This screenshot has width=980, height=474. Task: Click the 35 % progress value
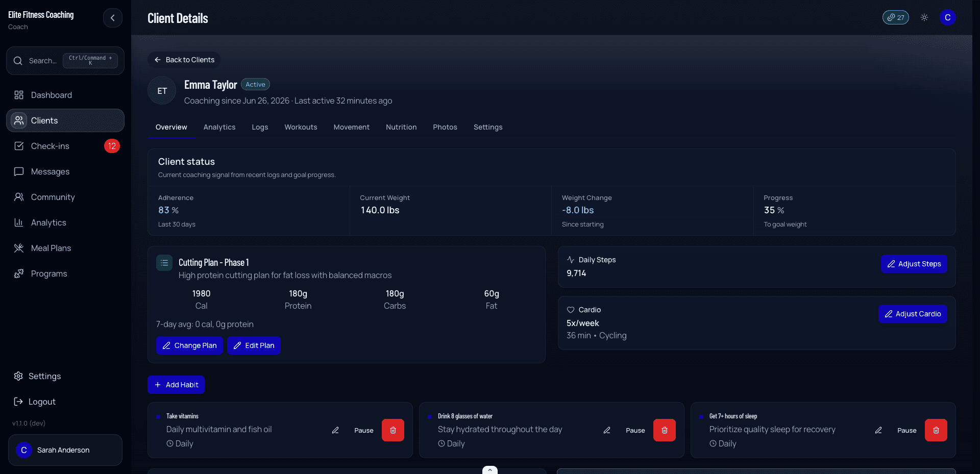tap(774, 210)
